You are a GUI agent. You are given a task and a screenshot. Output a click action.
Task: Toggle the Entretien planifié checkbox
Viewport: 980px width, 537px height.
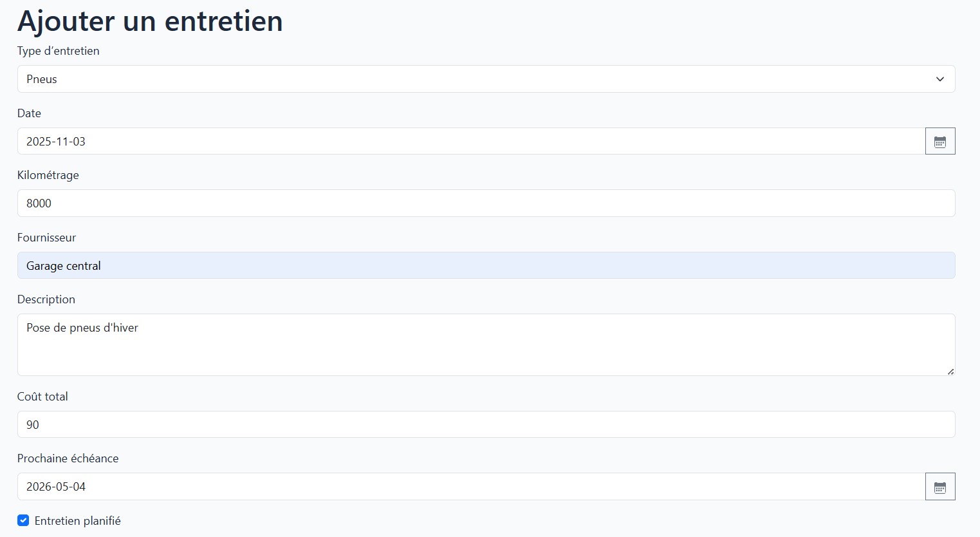click(x=23, y=520)
